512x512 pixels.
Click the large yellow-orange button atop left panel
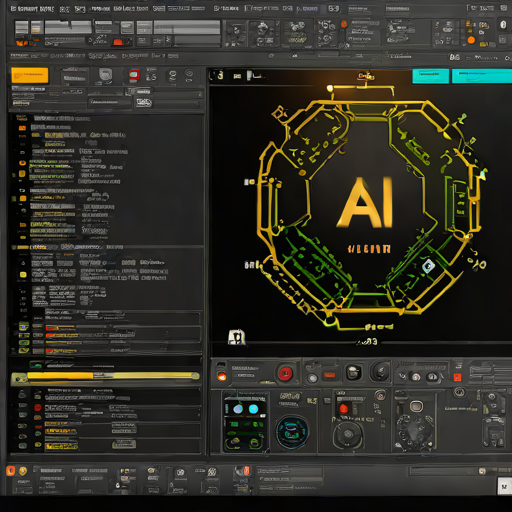(30, 75)
